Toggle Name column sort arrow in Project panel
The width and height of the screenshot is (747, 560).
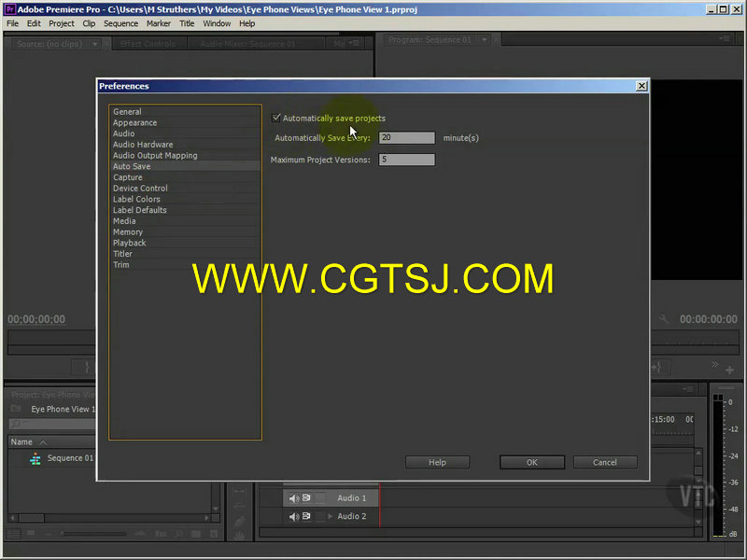[x=43, y=442]
